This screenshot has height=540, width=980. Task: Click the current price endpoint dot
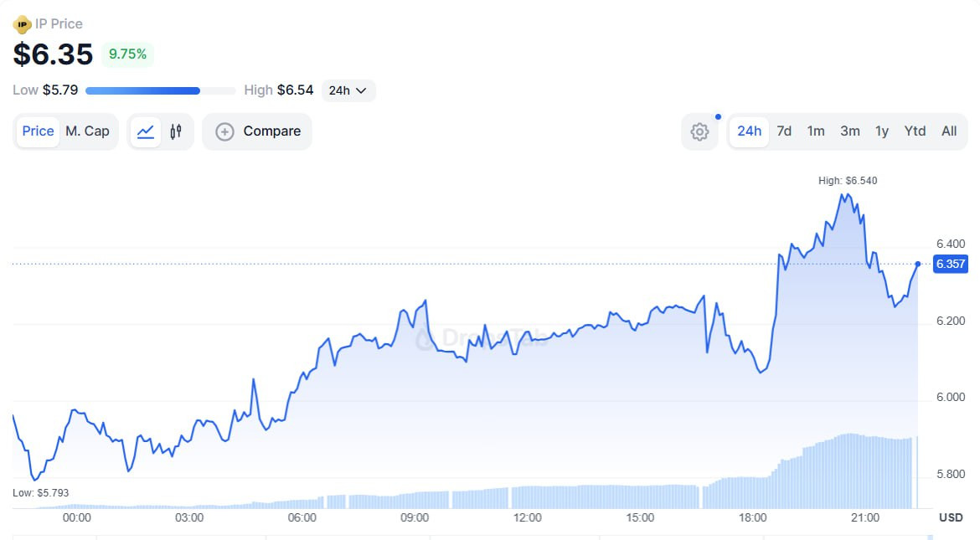pyautogui.click(x=917, y=264)
